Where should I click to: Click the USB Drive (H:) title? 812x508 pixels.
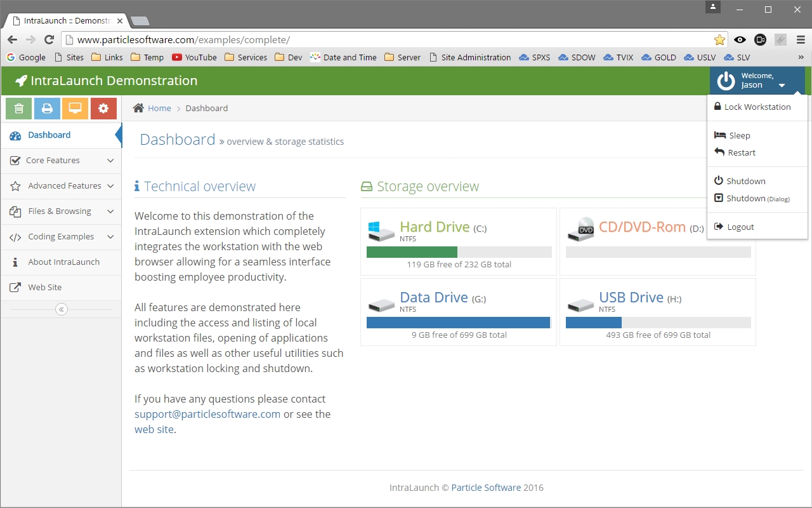pos(640,297)
